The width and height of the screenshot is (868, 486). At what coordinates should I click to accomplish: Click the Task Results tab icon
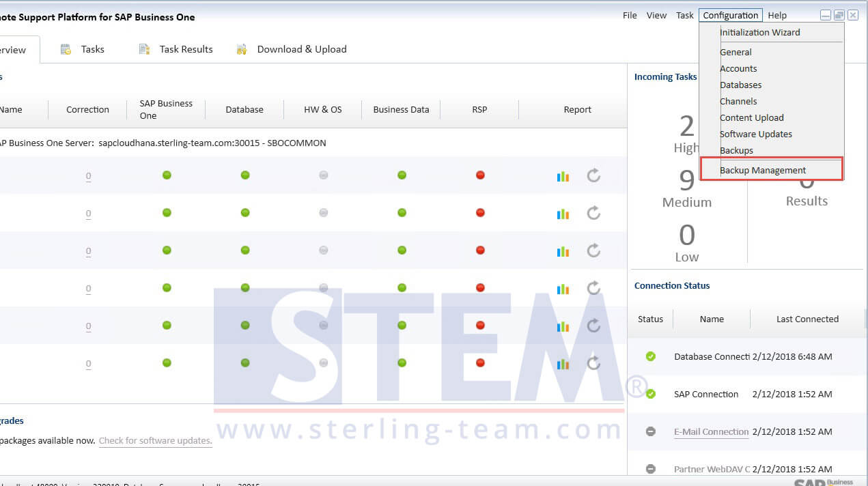144,49
